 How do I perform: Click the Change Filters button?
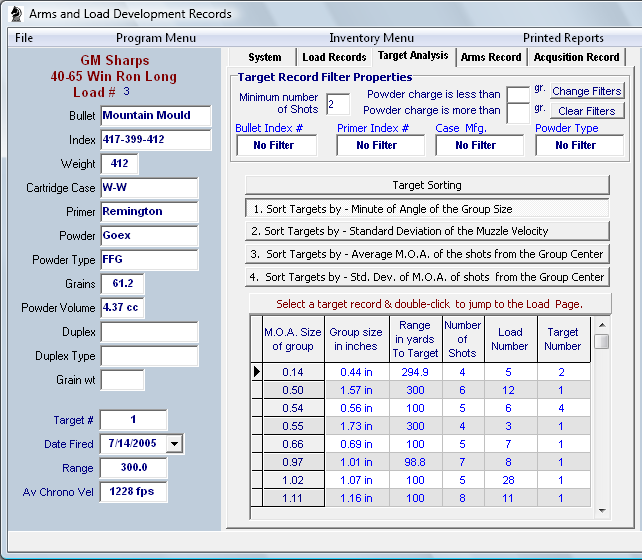click(x=587, y=91)
